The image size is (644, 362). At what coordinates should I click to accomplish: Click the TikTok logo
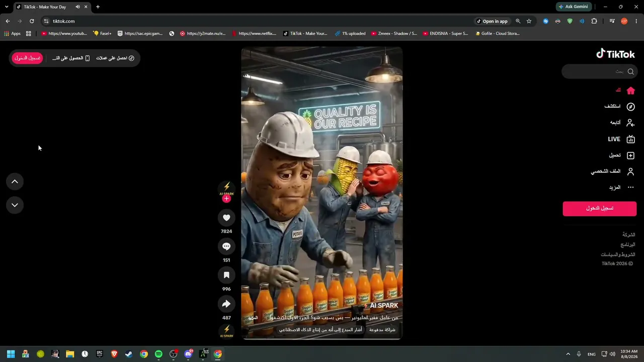click(x=615, y=54)
